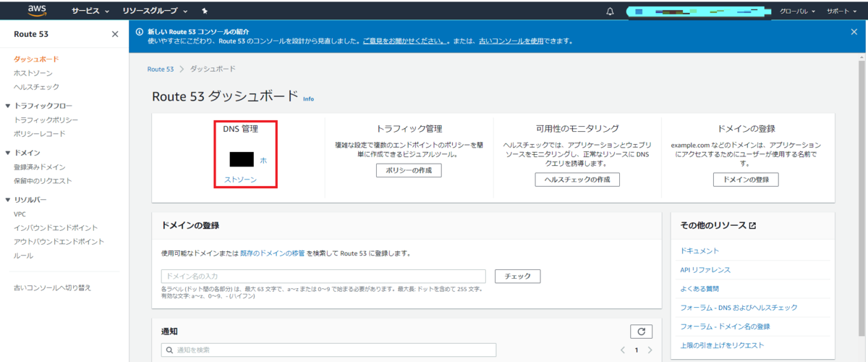
Task: Dismiss the new console info banner
Action: (854, 32)
